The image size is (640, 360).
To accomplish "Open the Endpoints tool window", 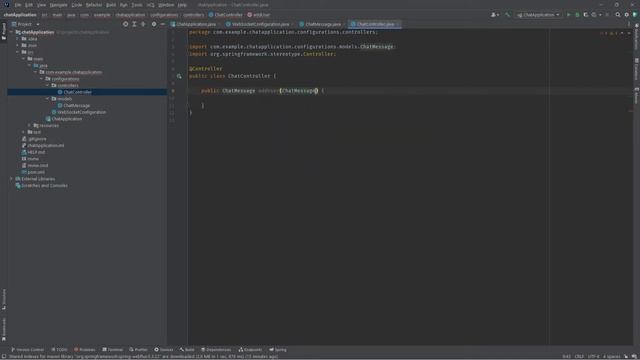I will (x=250, y=350).
